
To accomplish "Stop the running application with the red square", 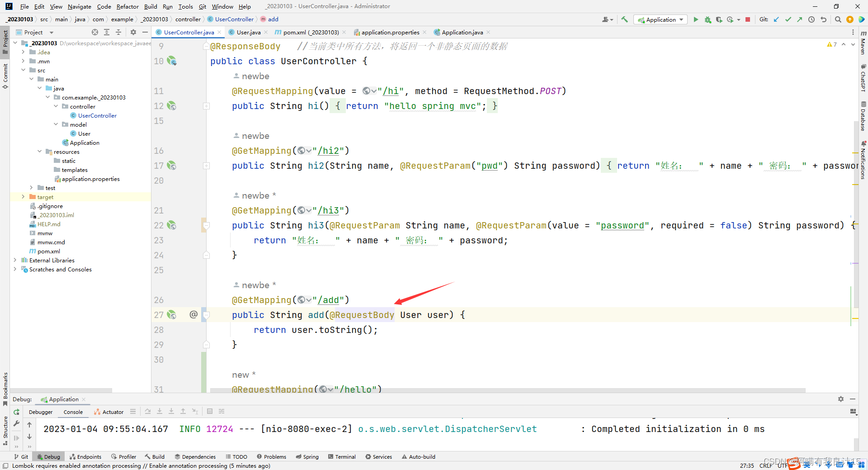I will pyautogui.click(x=748, y=19).
